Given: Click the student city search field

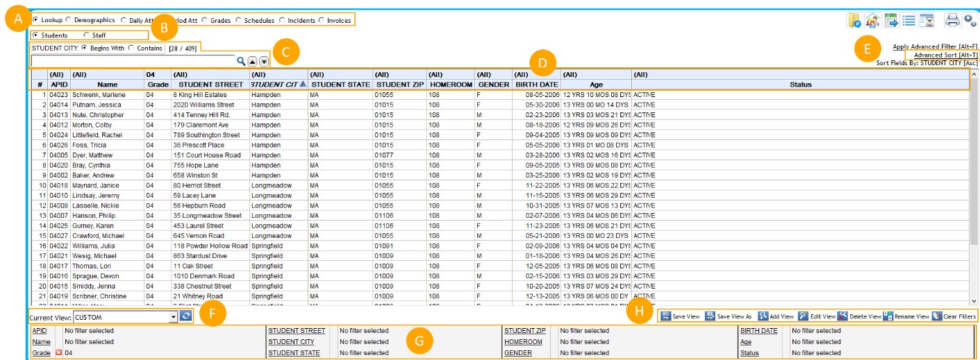Looking at the screenshot, I should pyautogui.click(x=132, y=62).
